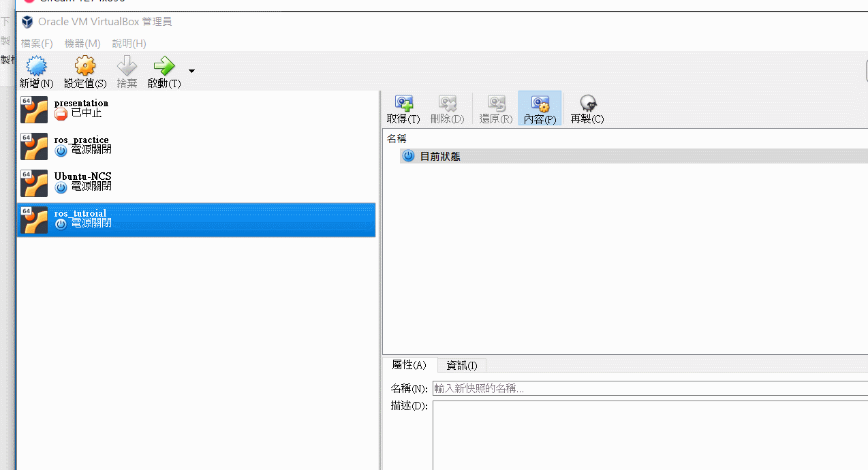
Task: Select the 目前狀態 current state row
Action: (634, 156)
